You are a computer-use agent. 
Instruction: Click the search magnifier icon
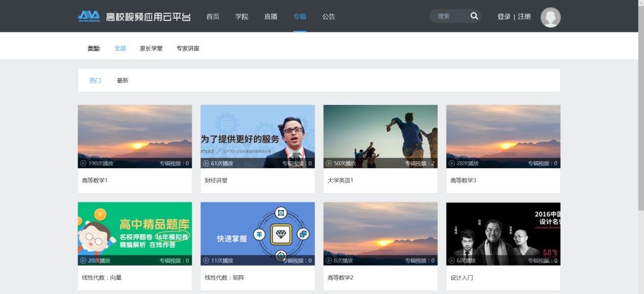[x=474, y=16]
